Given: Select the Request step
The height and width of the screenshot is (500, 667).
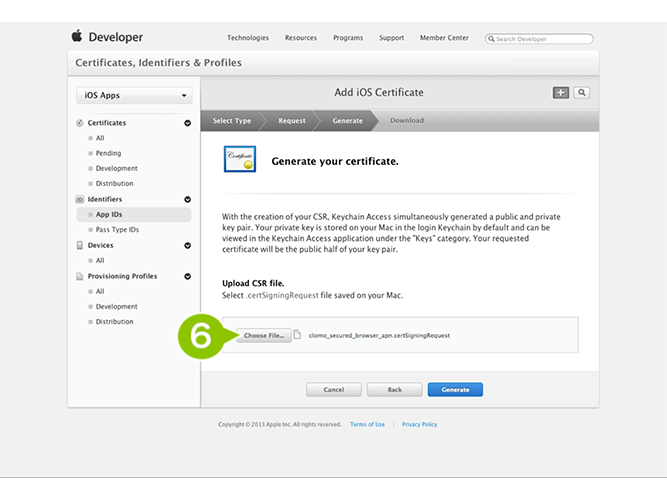Looking at the screenshot, I should pos(292,121).
